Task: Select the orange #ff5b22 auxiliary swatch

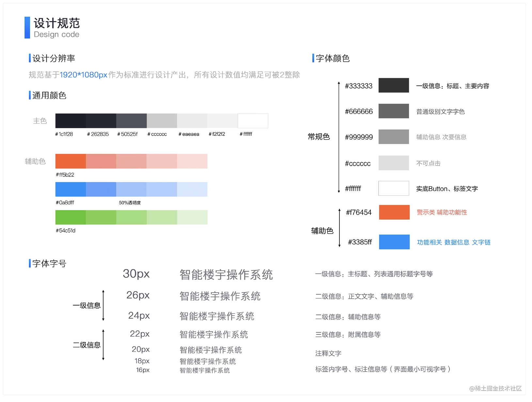Action: coord(70,161)
